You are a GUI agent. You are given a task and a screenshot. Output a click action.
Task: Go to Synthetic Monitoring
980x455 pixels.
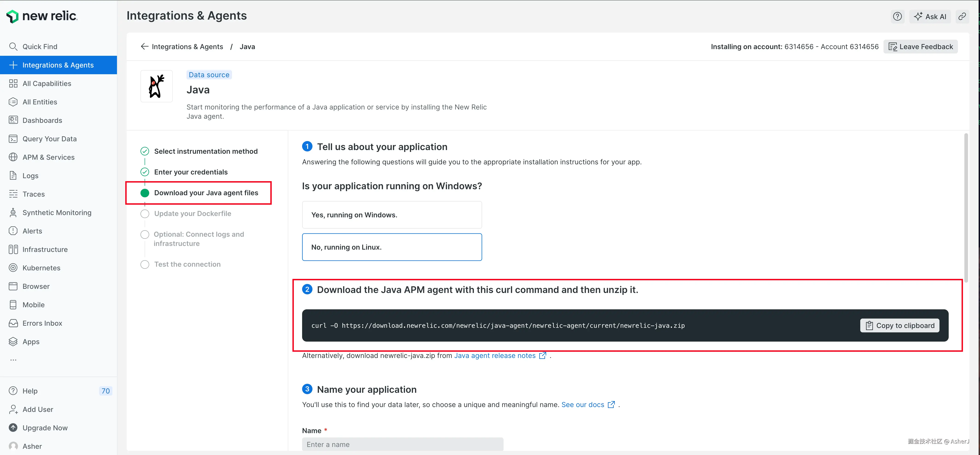(x=57, y=213)
